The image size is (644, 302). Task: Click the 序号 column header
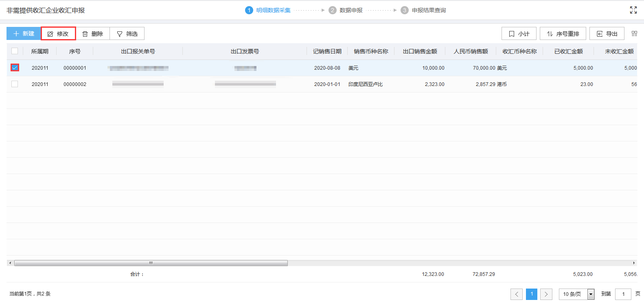75,51
